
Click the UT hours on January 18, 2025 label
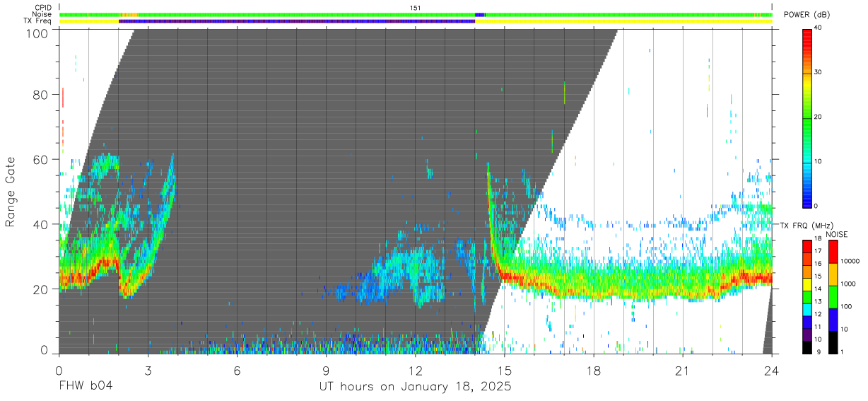(416, 388)
